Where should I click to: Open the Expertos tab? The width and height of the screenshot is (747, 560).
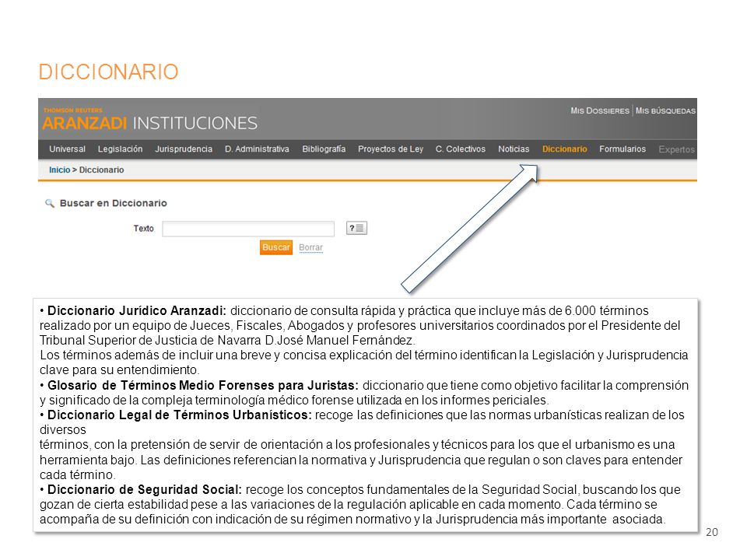tap(676, 149)
